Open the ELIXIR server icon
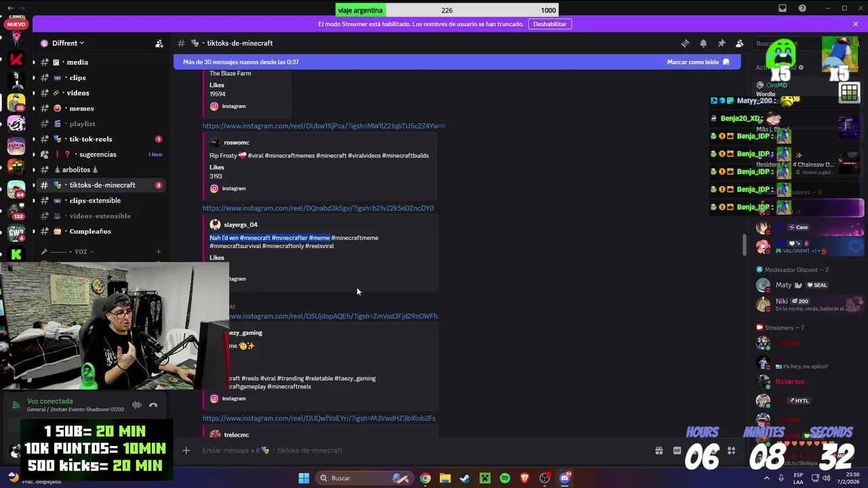 click(16, 146)
